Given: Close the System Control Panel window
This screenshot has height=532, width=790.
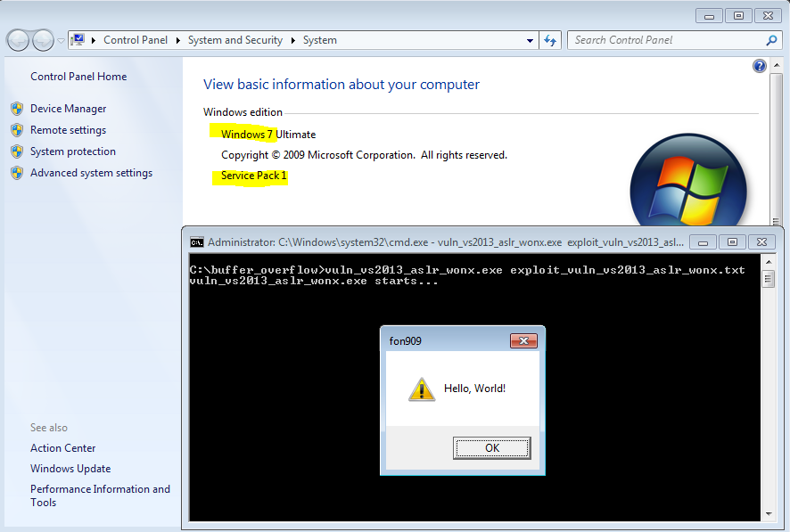Looking at the screenshot, I should click(x=768, y=16).
